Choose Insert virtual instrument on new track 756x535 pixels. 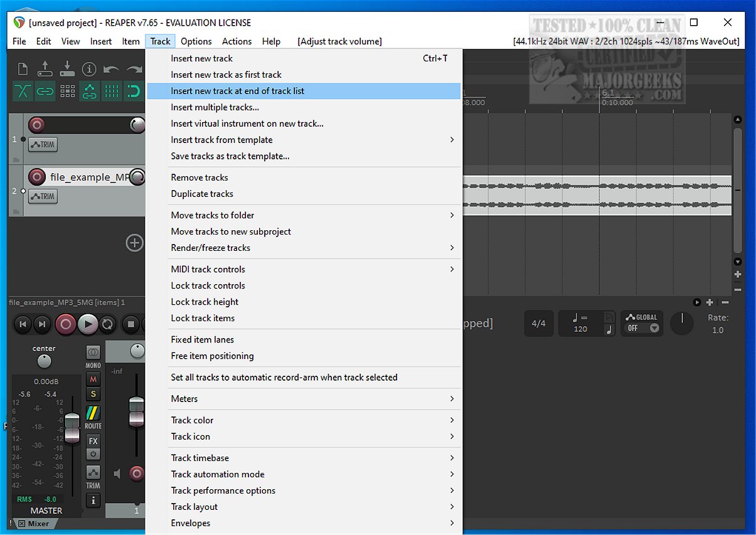(x=304, y=124)
